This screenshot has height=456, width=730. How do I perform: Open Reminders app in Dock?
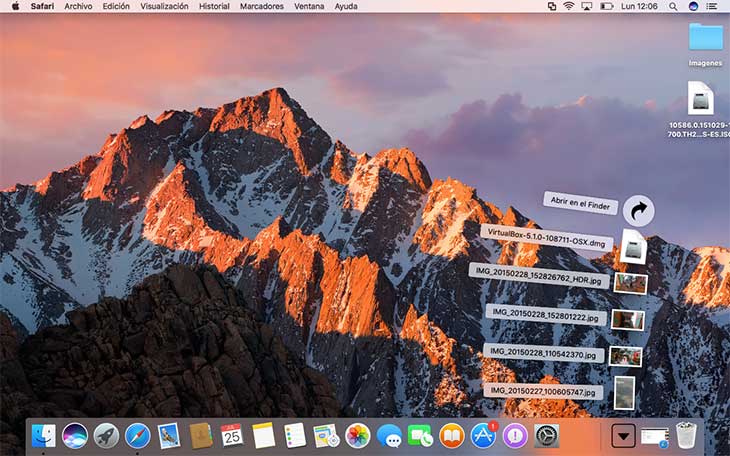click(x=295, y=436)
